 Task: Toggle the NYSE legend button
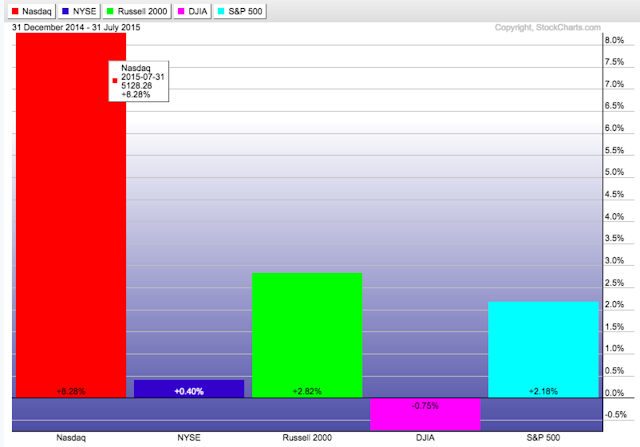79,11
